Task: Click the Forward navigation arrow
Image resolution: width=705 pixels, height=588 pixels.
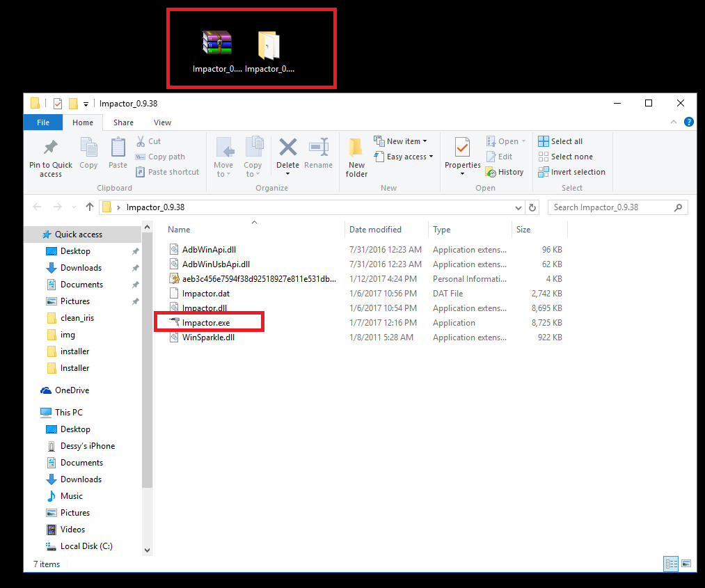Action: [58, 207]
